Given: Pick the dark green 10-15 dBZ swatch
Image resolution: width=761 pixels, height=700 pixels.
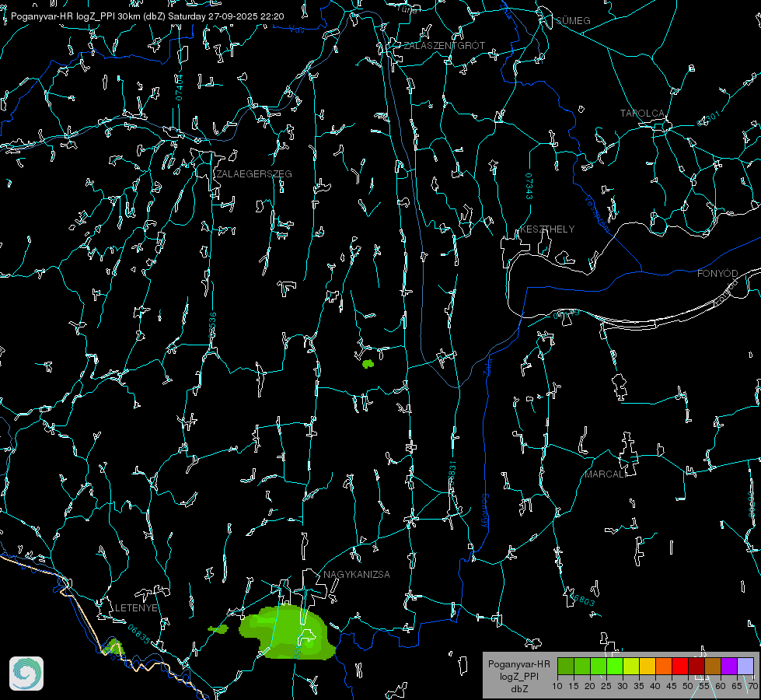Looking at the screenshot, I should point(566,667).
